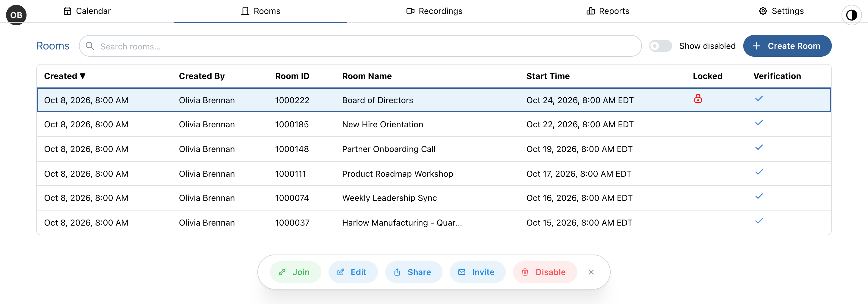The width and height of the screenshot is (868, 304).
Task: Click the Created By column header
Action: click(202, 76)
